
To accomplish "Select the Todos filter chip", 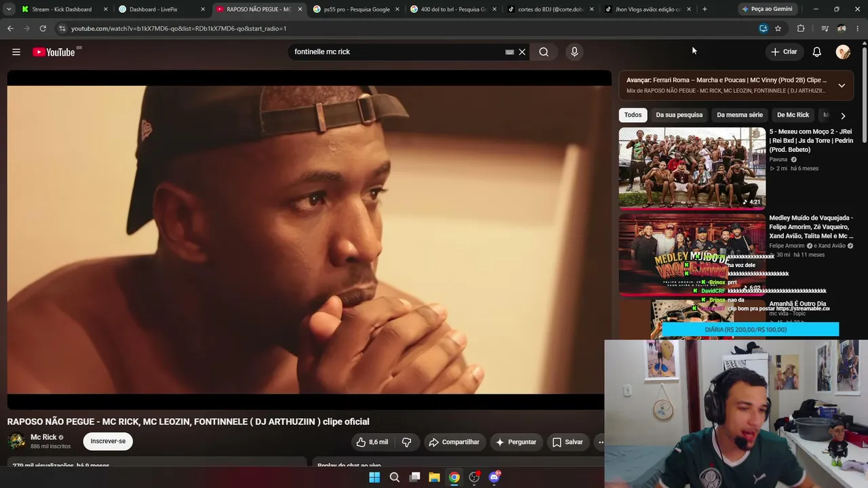I will tap(633, 115).
